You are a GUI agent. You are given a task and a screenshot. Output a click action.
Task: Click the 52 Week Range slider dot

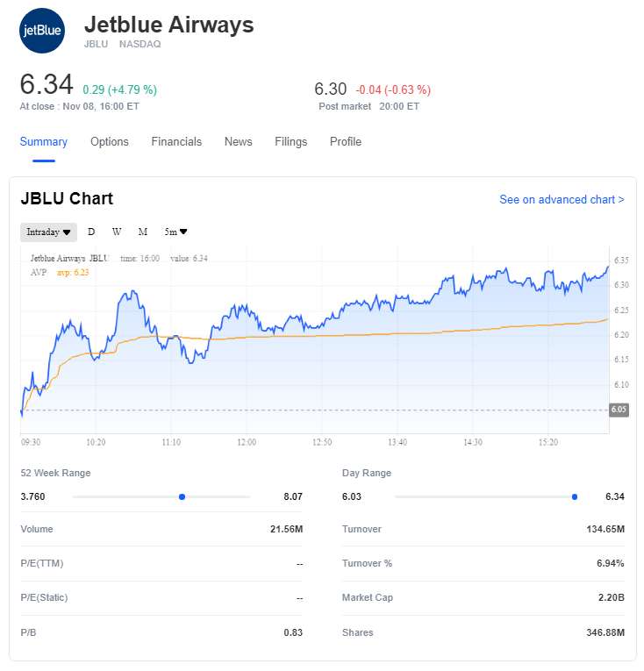pyautogui.click(x=182, y=496)
